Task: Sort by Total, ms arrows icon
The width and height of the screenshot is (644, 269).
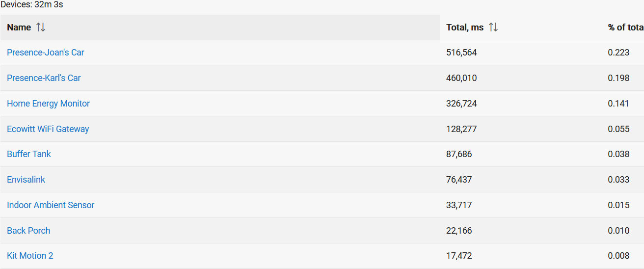Action: tap(493, 27)
